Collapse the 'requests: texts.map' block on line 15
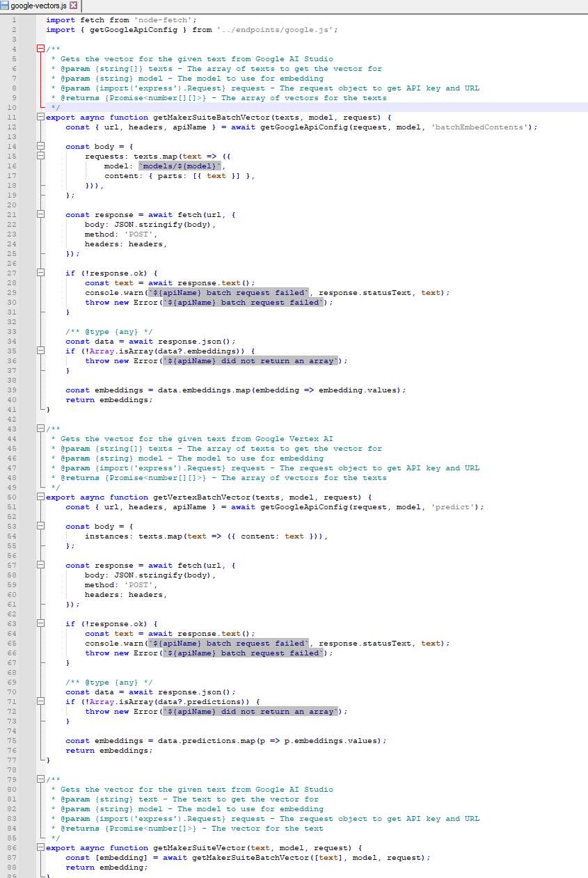 click(x=40, y=156)
